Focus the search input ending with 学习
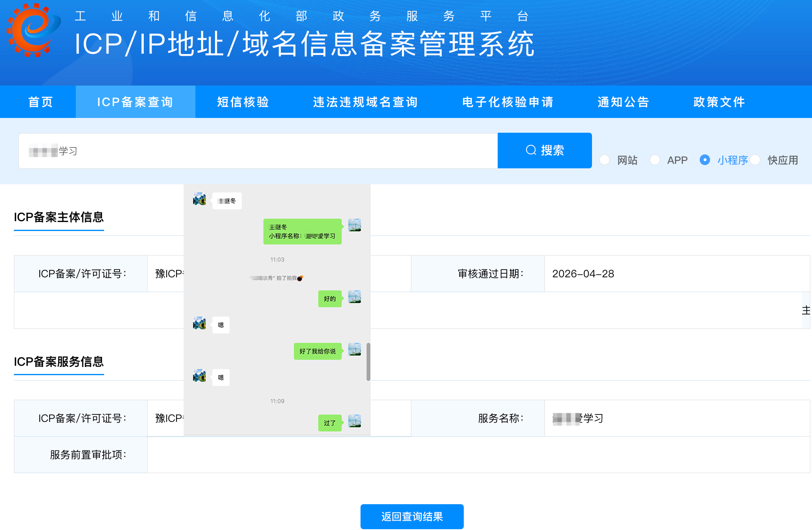 click(258, 151)
